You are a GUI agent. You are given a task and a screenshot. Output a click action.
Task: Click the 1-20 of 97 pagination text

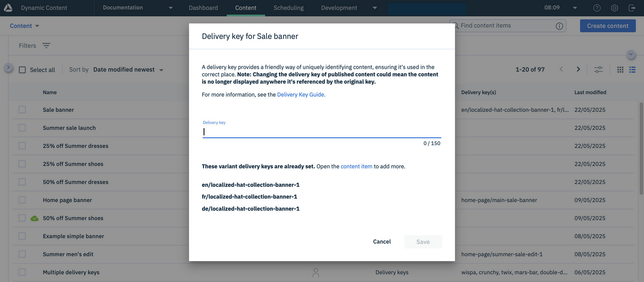[x=530, y=70]
